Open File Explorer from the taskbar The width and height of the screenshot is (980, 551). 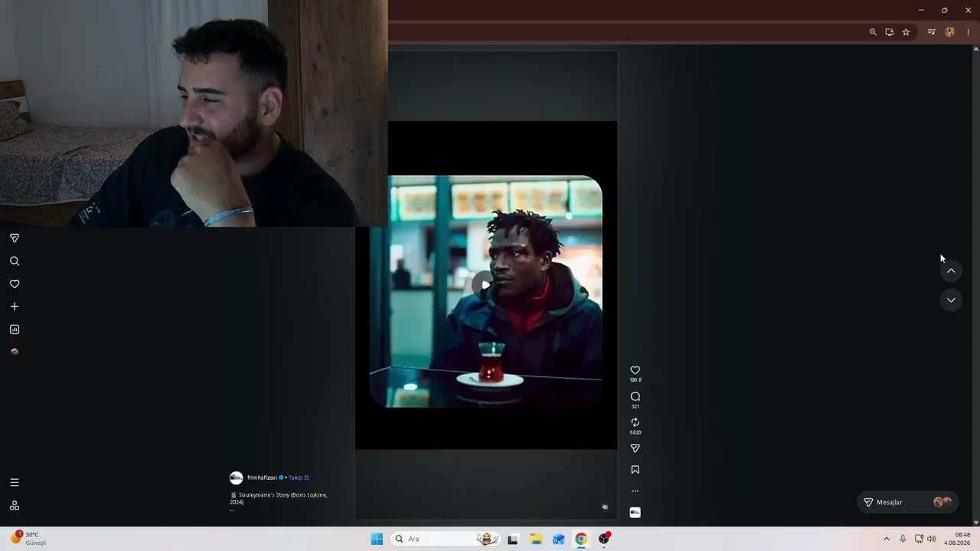tap(536, 539)
